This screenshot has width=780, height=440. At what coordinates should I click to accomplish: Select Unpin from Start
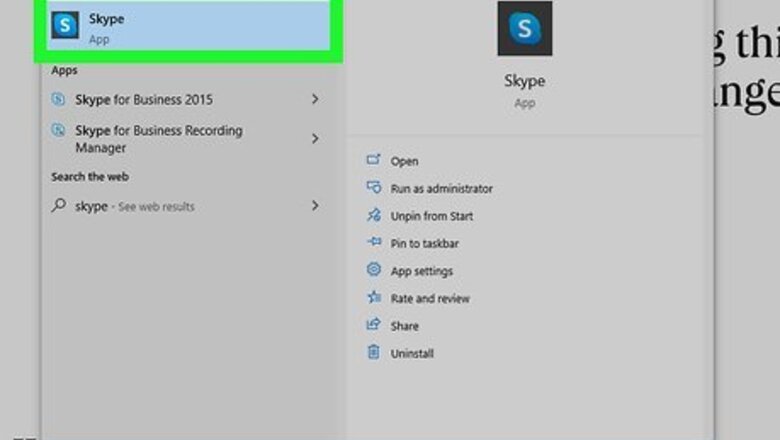431,216
